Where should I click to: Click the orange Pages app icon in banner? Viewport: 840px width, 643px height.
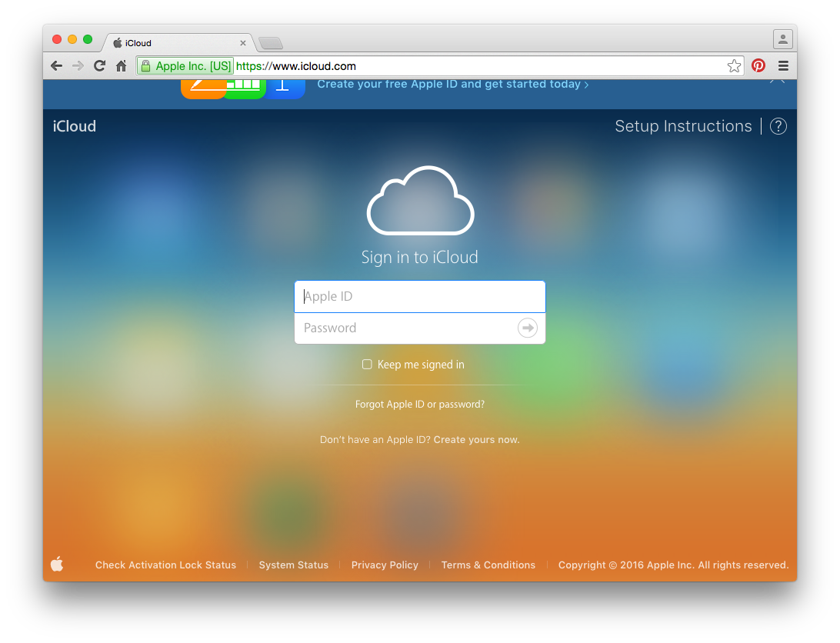click(x=204, y=88)
